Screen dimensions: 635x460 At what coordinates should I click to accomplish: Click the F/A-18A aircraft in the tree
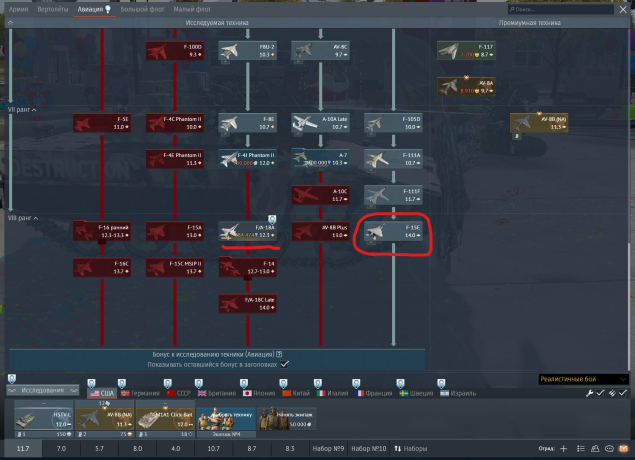pyautogui.click(x=247, y=231)
